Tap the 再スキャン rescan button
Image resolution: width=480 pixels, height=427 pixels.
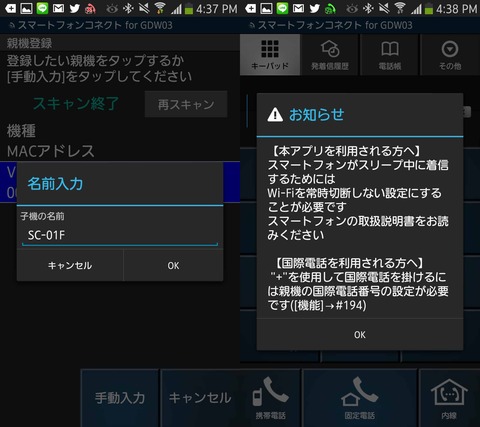[x=186, y=104]
